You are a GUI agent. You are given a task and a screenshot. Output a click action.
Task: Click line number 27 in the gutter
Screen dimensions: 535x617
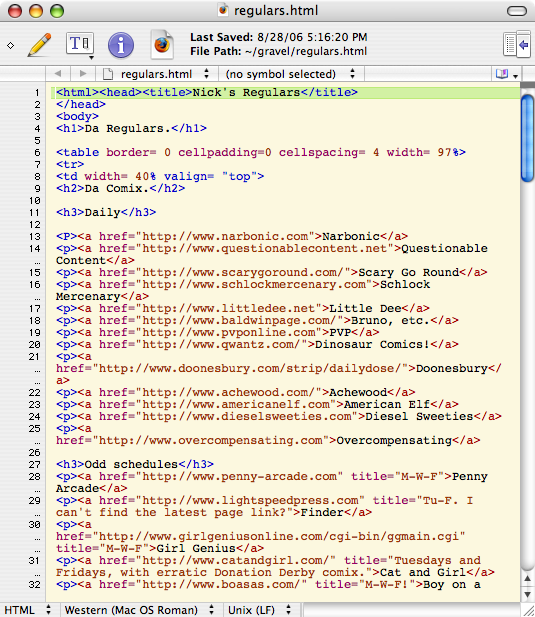(35, 465)
